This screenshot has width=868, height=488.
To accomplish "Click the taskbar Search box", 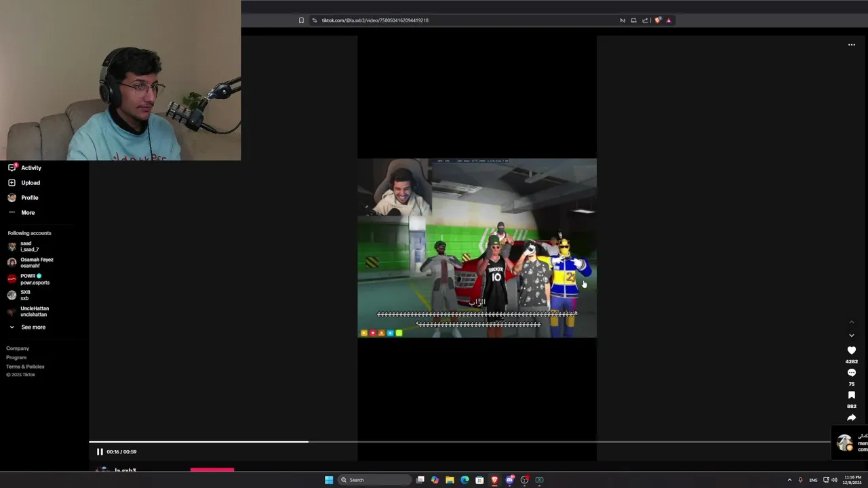I will pos(375,480).
